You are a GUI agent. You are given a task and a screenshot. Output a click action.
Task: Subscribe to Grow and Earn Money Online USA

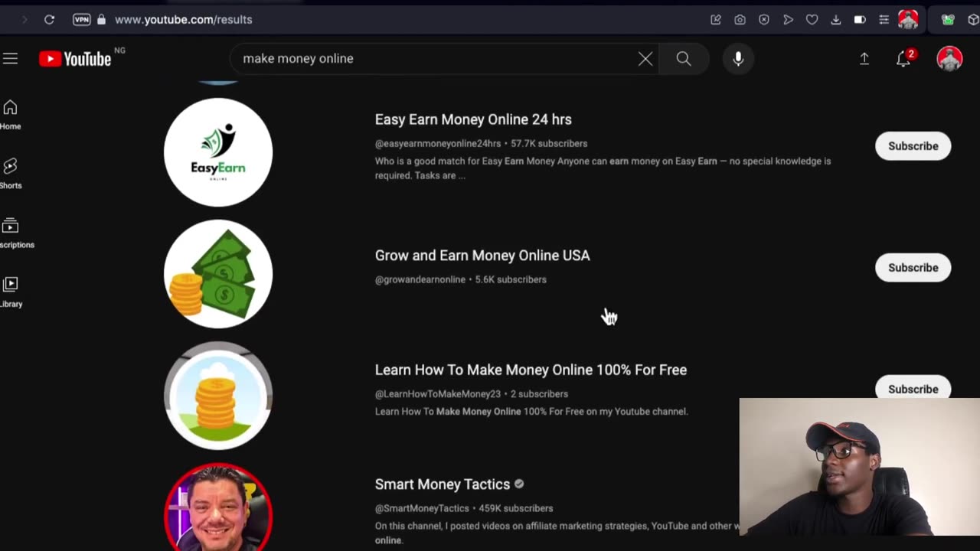pyautogui.click(x=913, y=268)
